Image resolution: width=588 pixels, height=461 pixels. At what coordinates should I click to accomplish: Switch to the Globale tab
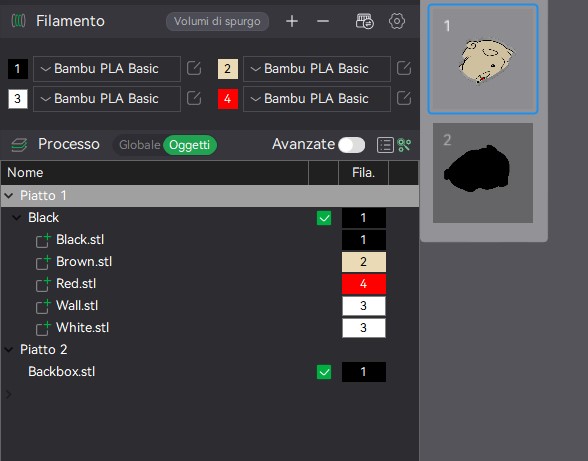140,145
